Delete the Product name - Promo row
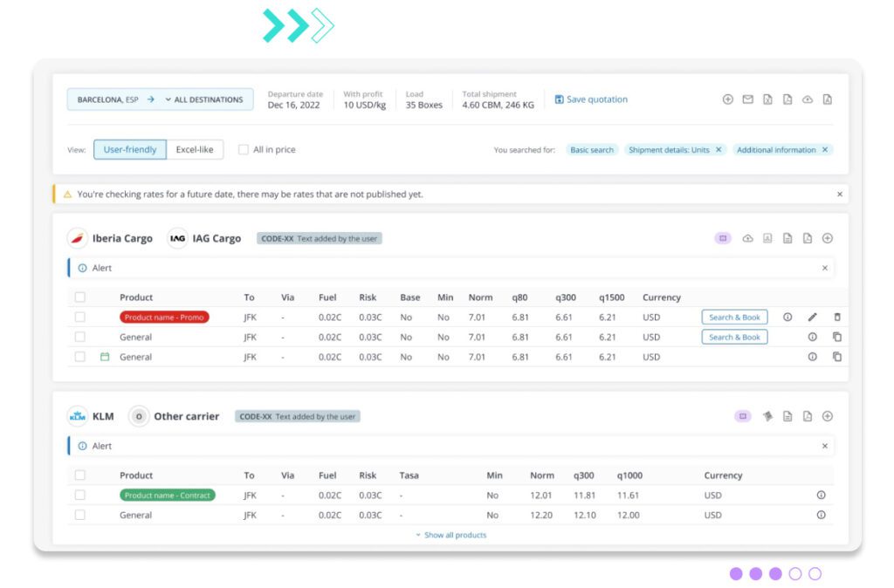894x588 pixels. (x=836, y=316)
